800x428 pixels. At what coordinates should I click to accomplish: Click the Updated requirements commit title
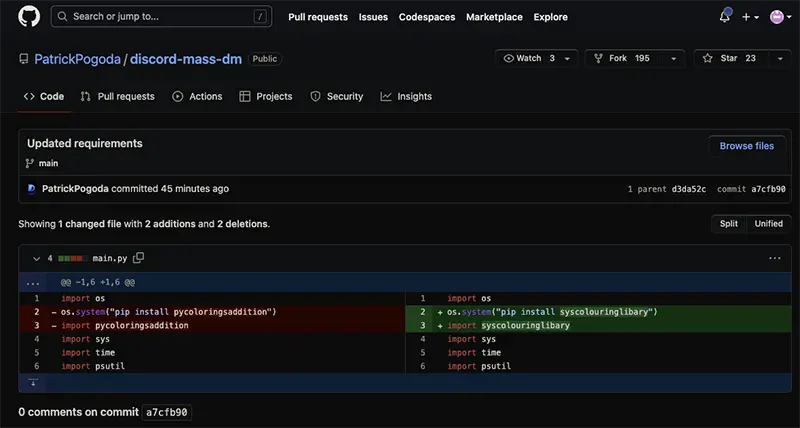click(85, 143)
